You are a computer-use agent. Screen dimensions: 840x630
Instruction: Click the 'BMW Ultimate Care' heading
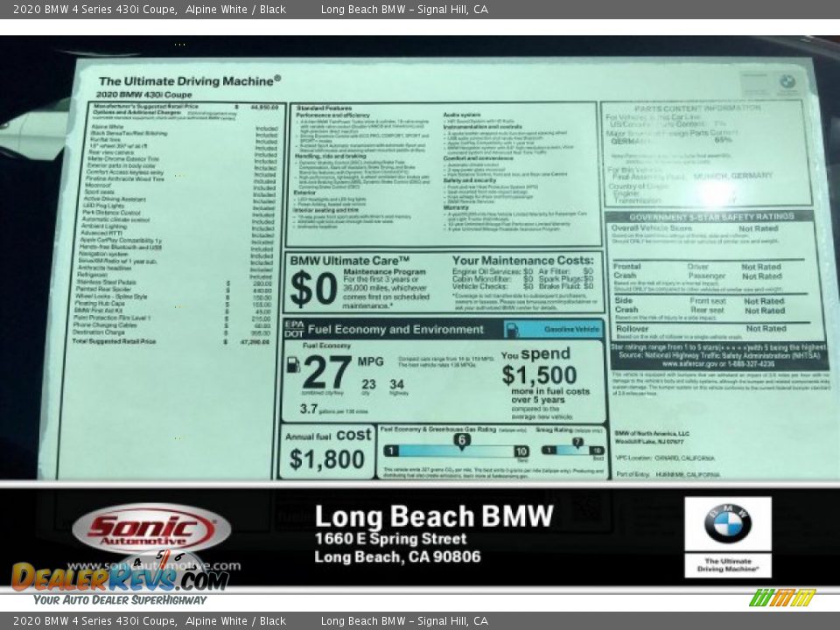pos(350,261)
